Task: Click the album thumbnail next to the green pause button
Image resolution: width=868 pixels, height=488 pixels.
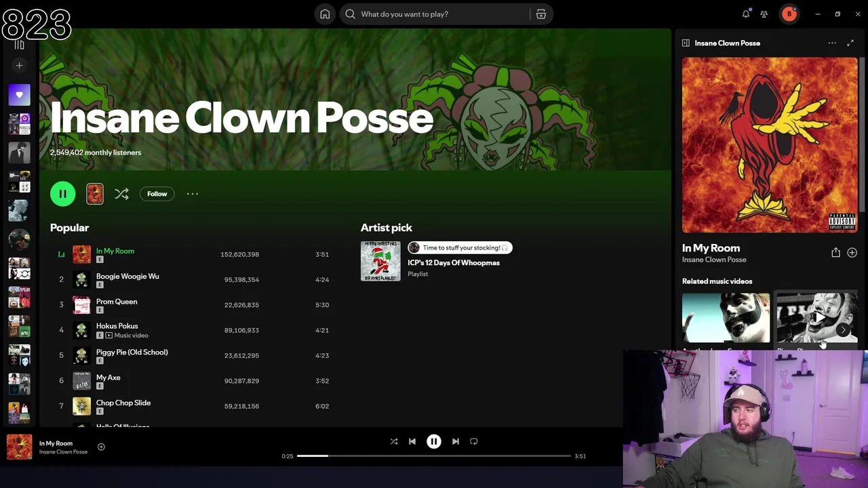Action: pyautogui.click(x=95, y=194)
